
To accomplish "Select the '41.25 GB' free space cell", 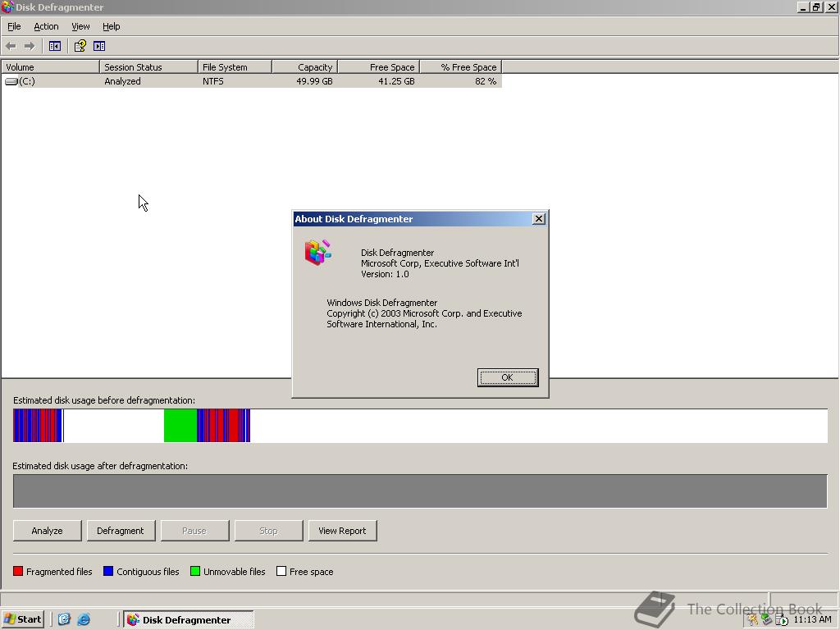I will click(396, 81).
